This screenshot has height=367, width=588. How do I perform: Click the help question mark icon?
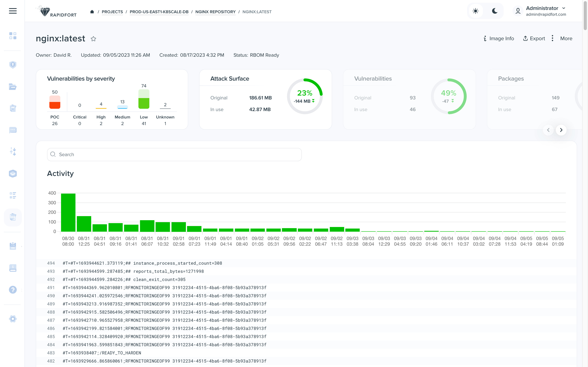pos(13,290)
